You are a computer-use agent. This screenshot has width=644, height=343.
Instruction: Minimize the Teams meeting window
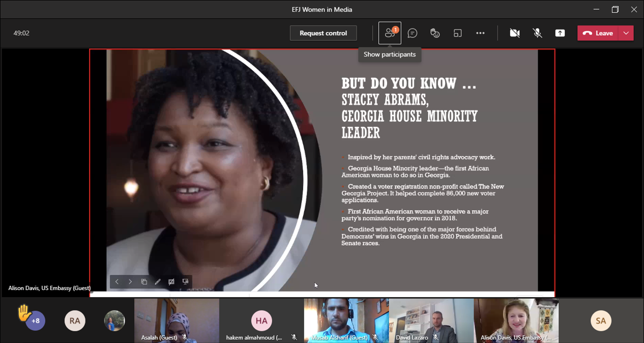[596, 10]
